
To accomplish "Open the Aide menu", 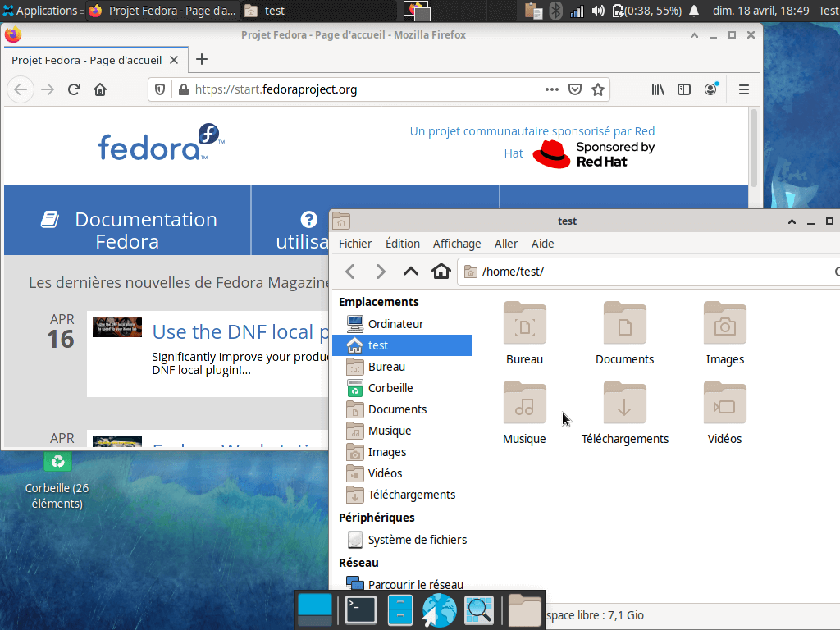I will click(542, 244).
